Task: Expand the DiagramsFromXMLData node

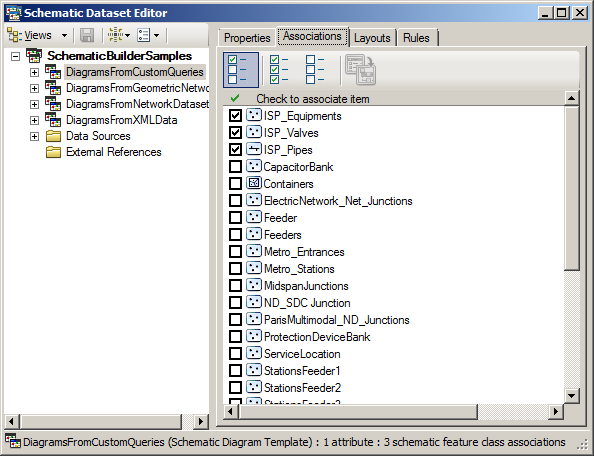Action: (34, 120)
